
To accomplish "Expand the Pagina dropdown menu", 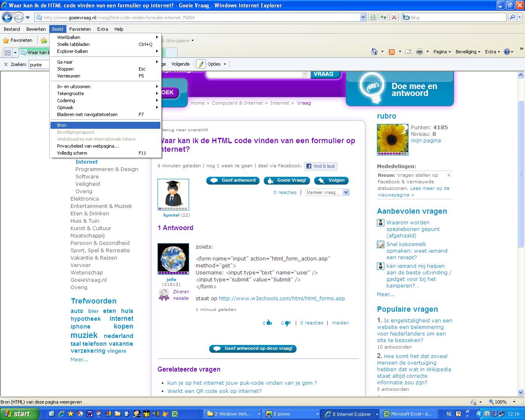I will [x=442, y=52].
